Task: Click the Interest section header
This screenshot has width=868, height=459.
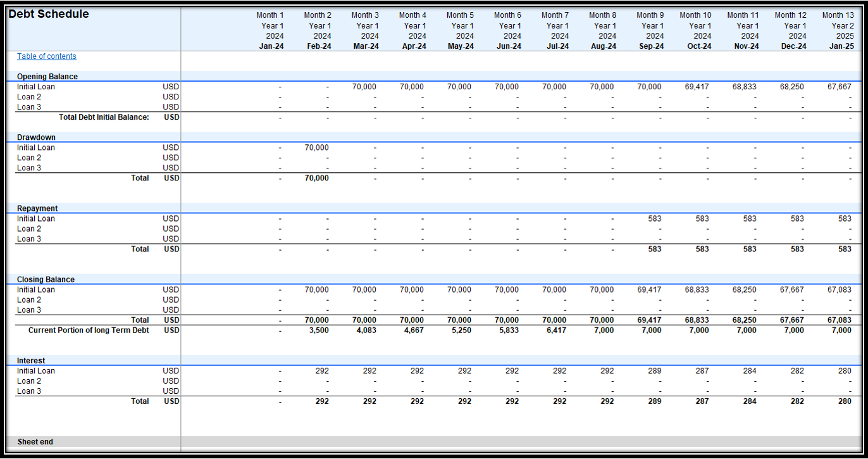Action: click(x=31, y=360)
